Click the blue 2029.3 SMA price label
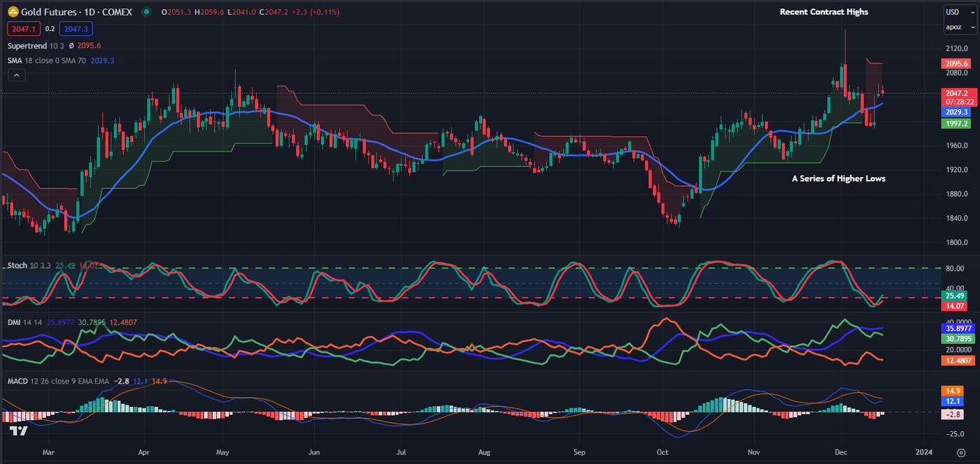Image resolution: width=980 pixels, height=464 pixels. click(957, 112)
